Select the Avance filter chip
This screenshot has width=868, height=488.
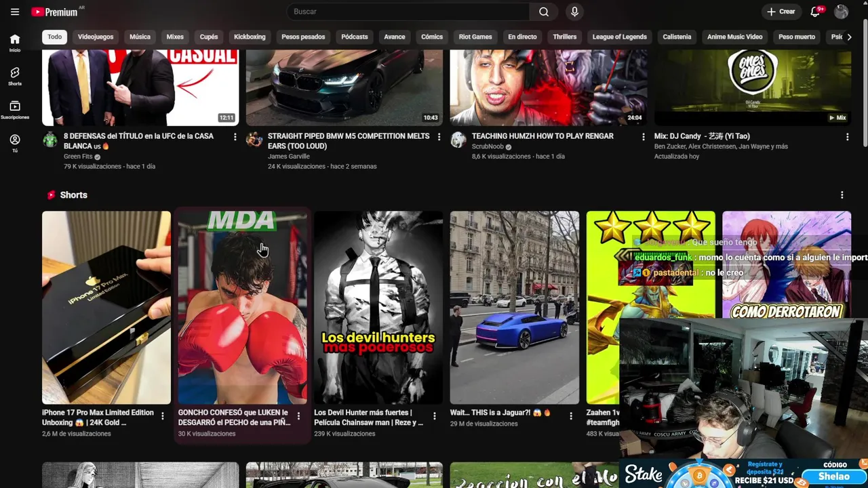tap(395, 37)
